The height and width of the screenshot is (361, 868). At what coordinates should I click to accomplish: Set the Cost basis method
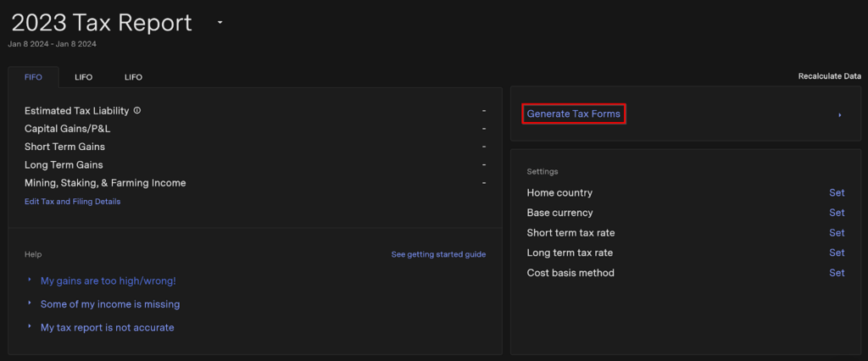click(837, 272)
